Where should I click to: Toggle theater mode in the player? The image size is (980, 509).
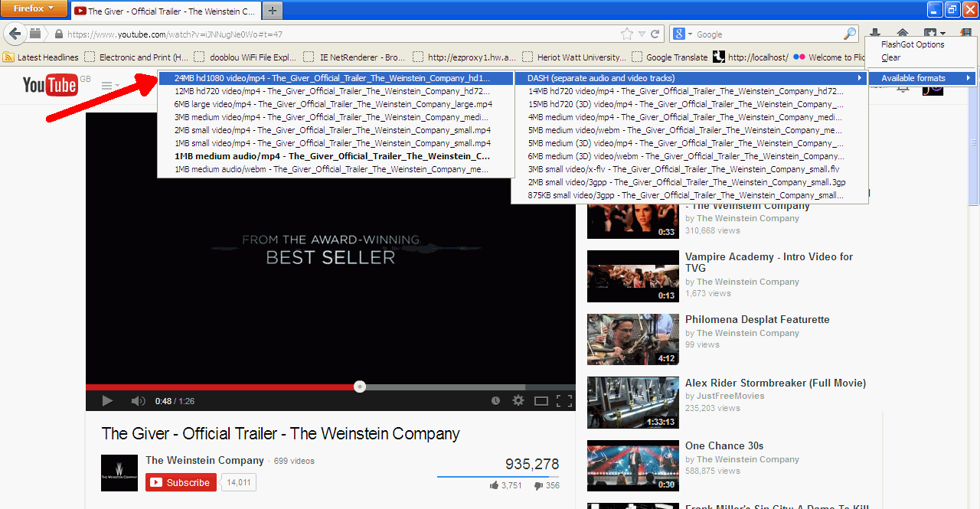click(541, 400)
